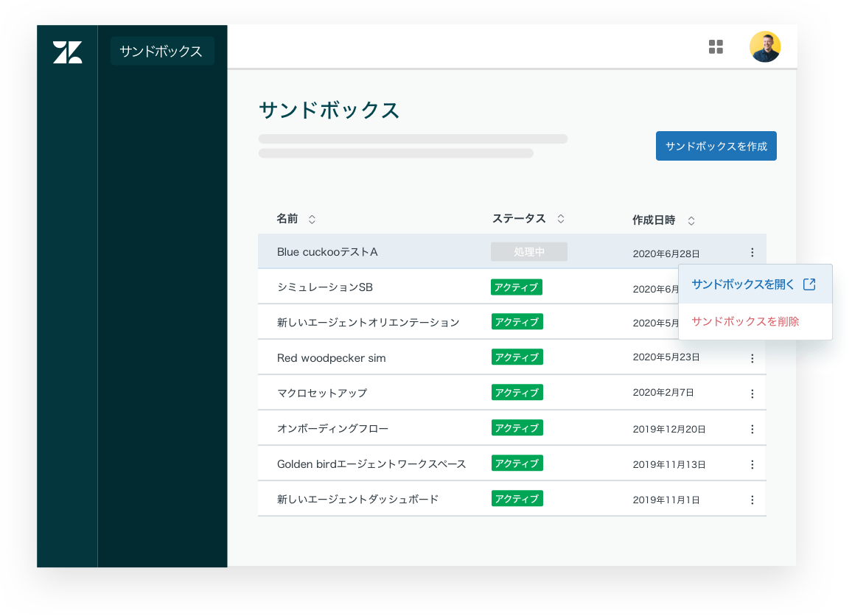852x616 pixels.
Task: Open options menu for オンボーディングフロー row
Action: click(752, 430)
